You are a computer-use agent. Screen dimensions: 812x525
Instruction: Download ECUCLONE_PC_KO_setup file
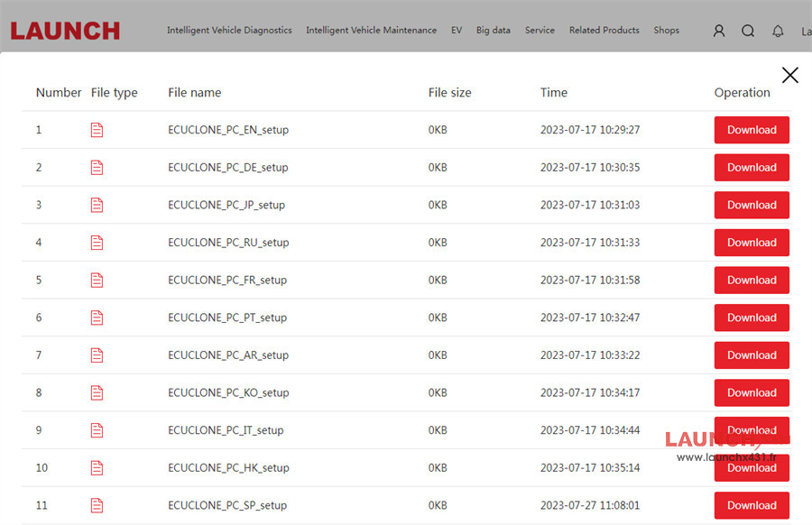[752, 393]
